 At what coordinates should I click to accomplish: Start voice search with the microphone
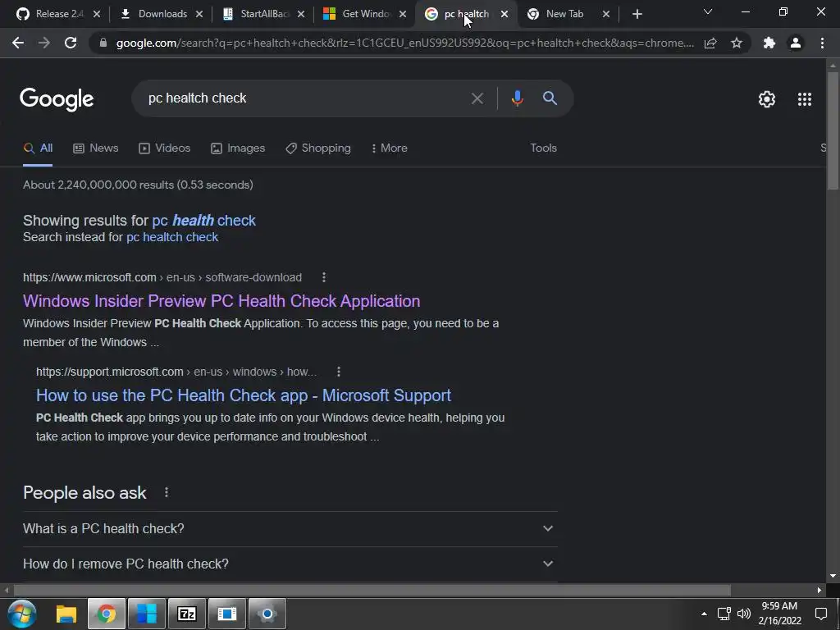tap(517, 98)
